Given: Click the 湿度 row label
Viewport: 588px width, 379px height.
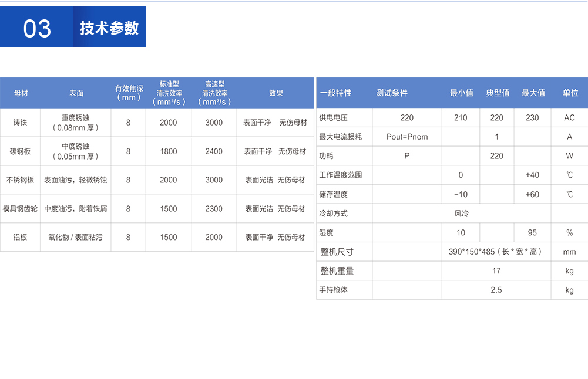Looking at the screenshot, I should click(326, 232).
